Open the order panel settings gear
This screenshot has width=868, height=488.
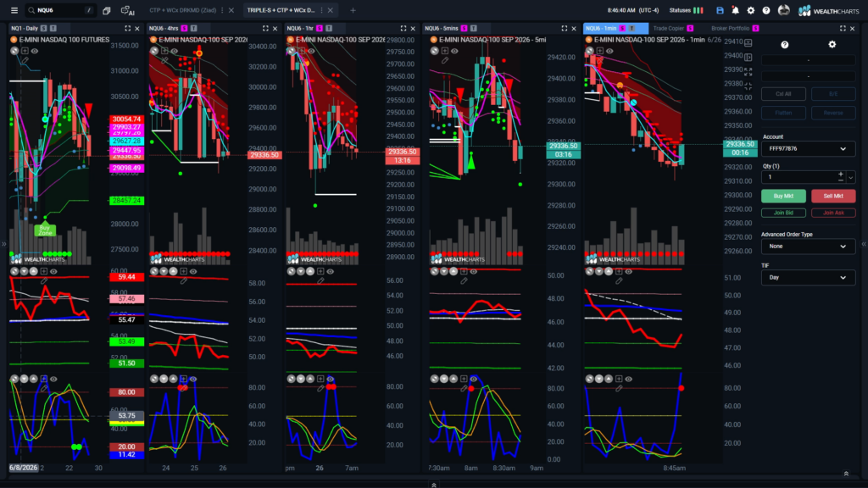click(832, 44)
